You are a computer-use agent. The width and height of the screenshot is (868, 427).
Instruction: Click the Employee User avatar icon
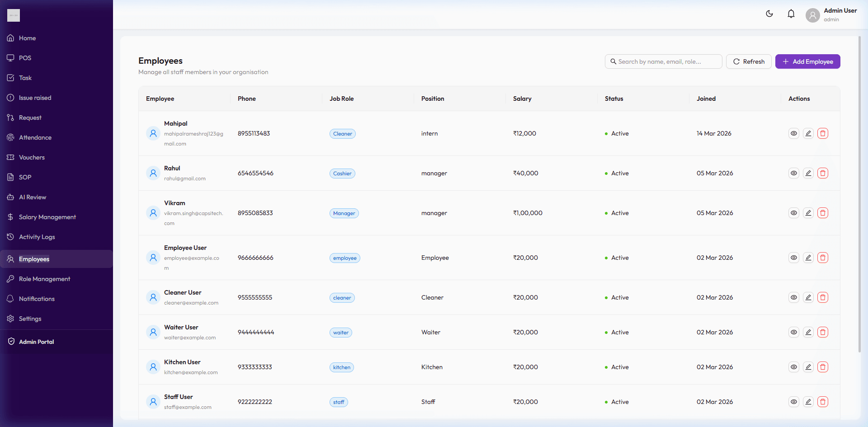(x=153, y=258)
